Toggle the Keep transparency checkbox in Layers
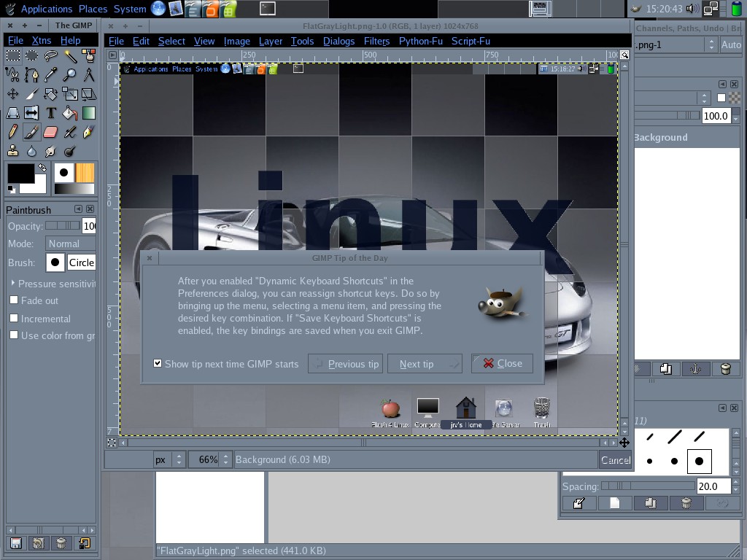 click(x=721, y=98)
